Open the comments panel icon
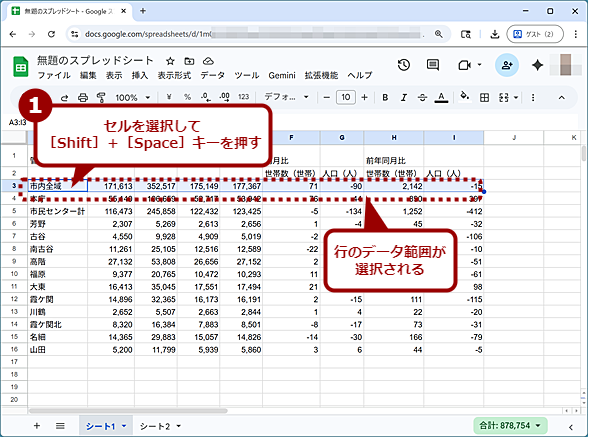 coord(433,65)
